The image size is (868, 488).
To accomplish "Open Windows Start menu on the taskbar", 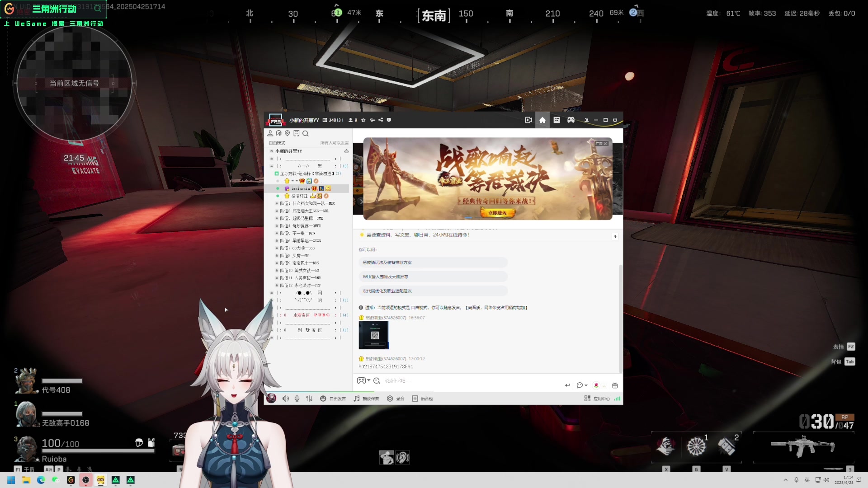I will pyautogui.click(x=11, y=480).
